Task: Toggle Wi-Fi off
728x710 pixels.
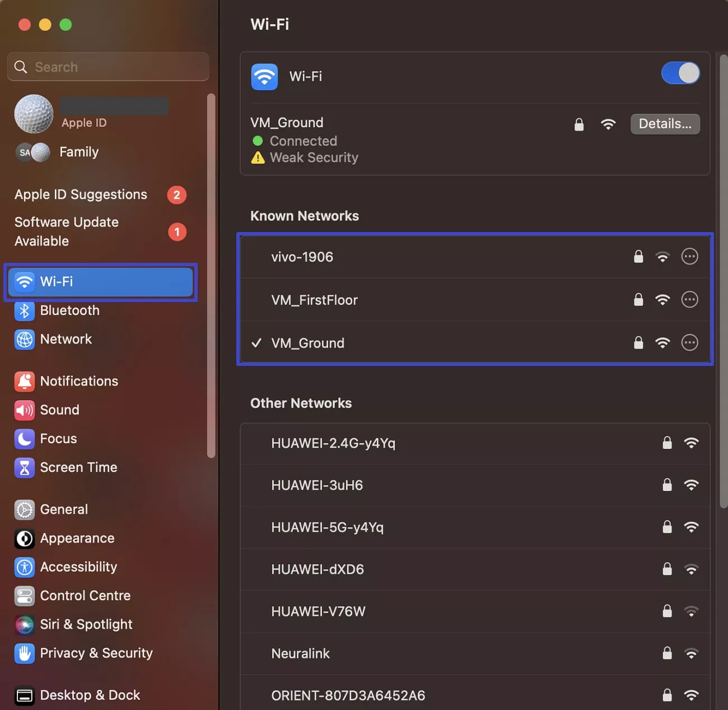Action: click(x=680, y=73)
